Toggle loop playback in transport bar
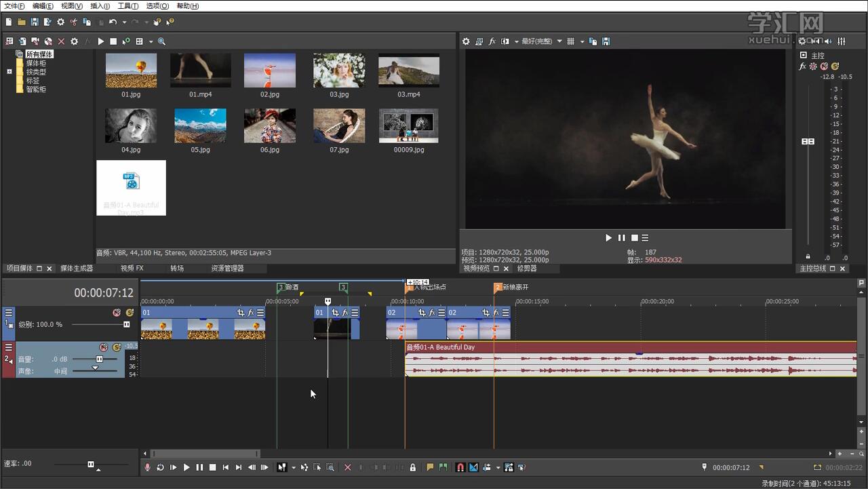This screenshot has width=868, height=489. click(161, 467)
